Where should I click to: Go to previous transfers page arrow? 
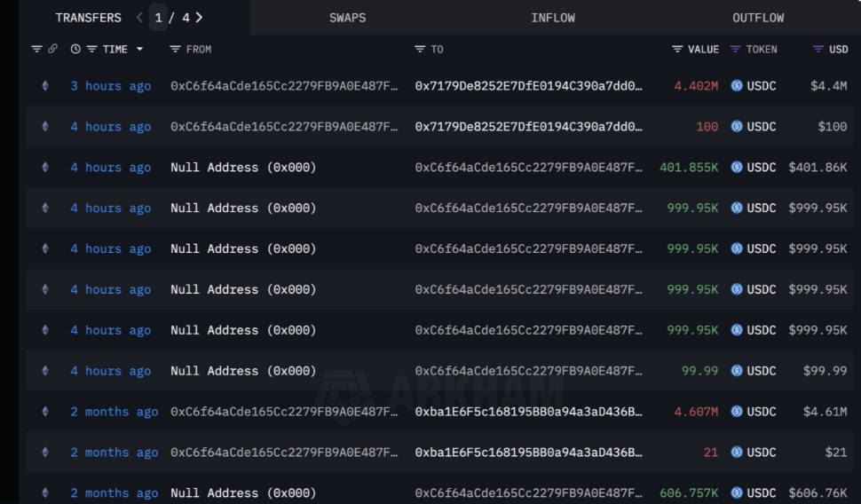(x=139, y=18)
